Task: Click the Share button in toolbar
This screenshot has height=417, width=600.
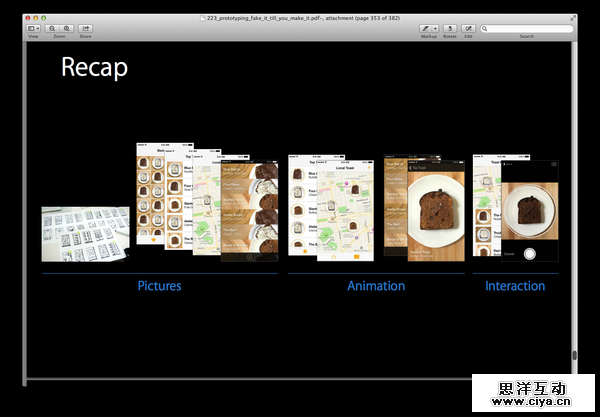Action: [x=85, y=28]
